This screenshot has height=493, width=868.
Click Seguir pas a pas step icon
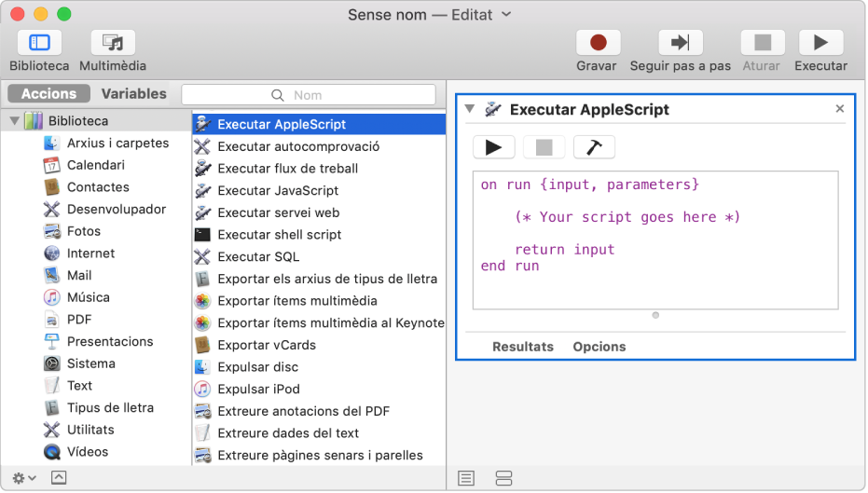click(x=680, y=43)
